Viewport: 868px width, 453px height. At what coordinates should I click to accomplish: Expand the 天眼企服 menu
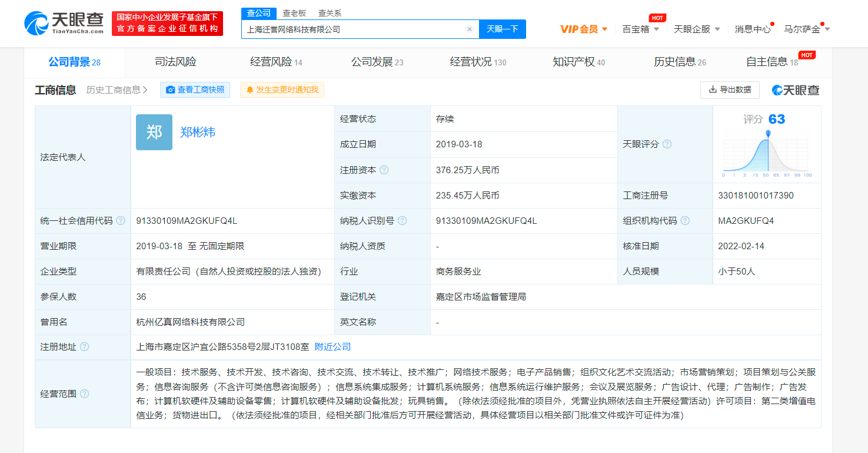(697, 29)
